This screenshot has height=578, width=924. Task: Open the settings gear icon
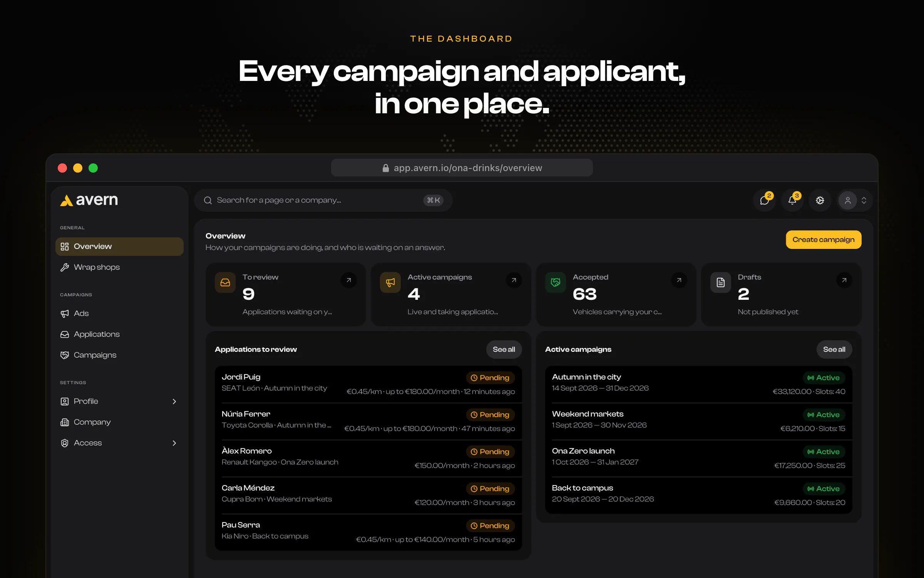coord(820,200)
